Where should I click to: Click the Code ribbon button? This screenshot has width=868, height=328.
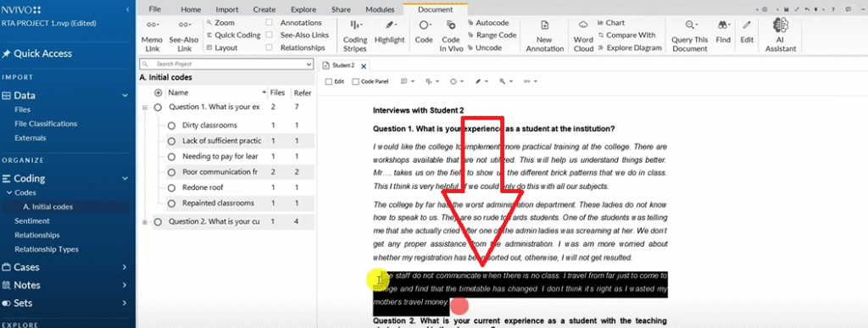coord(424,33)
